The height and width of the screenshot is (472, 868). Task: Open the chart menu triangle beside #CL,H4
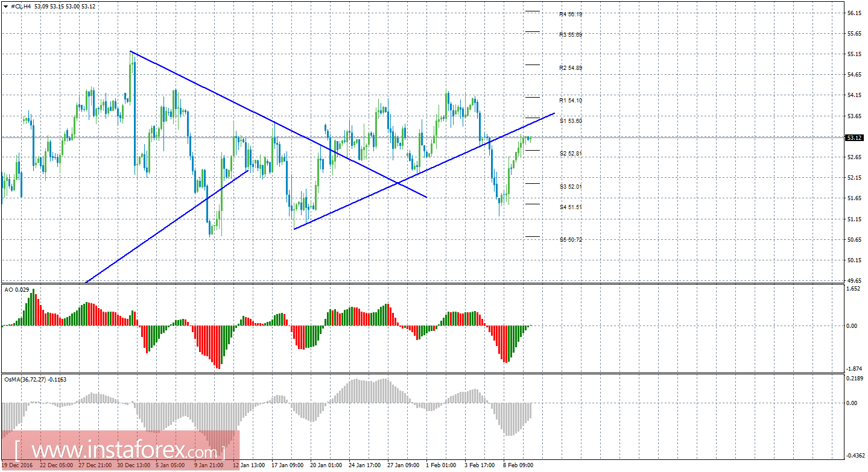[x=5, y=6]
